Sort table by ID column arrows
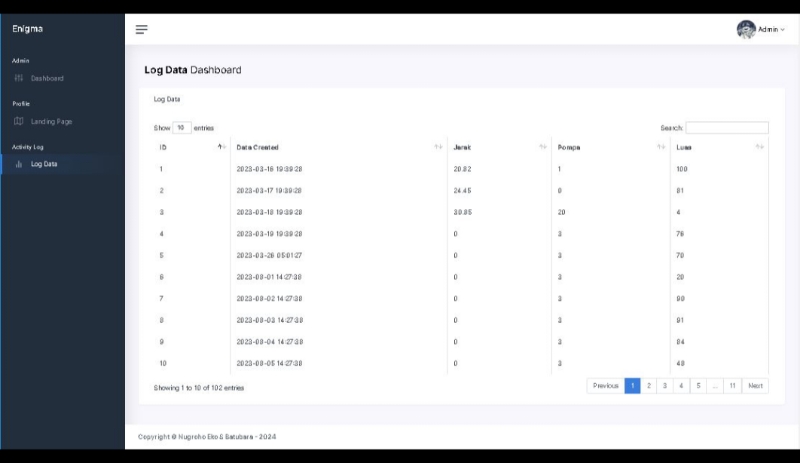This screenshot has height=463, width=800. [221, 147]
